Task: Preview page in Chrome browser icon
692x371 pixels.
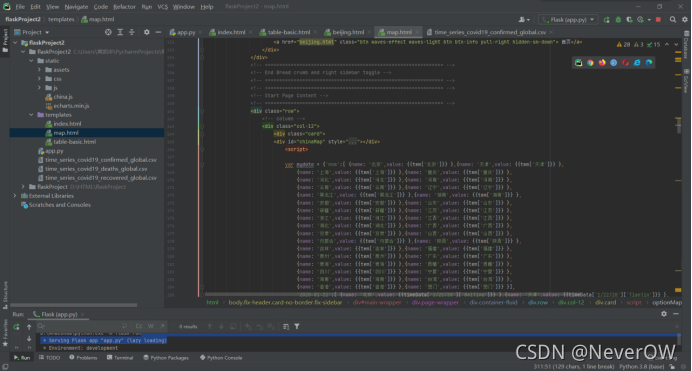Action: point(590,63)
